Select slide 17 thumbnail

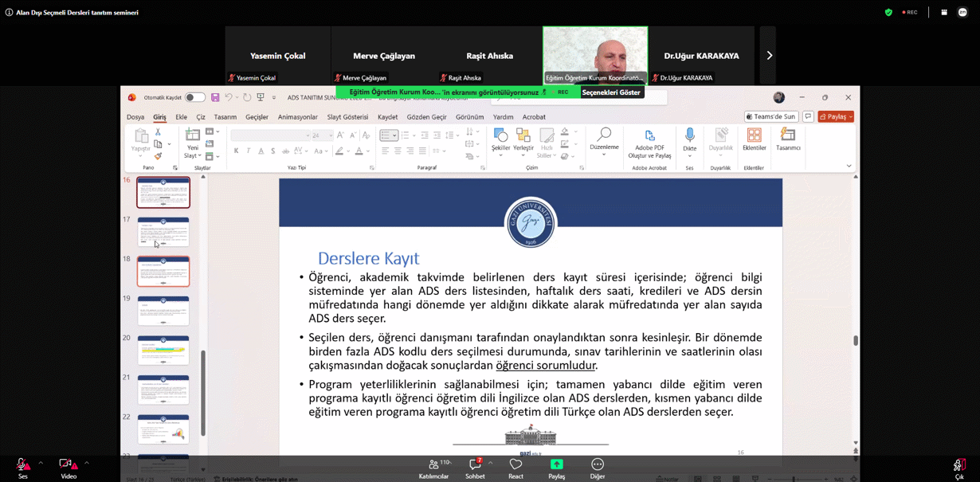[163, 232]
